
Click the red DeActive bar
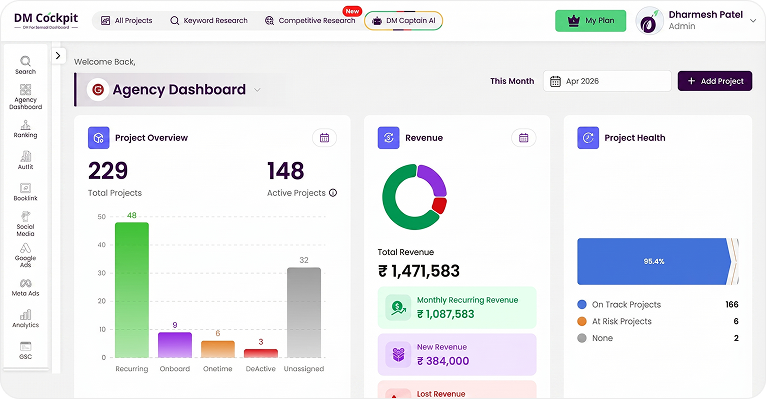[261, 353]
